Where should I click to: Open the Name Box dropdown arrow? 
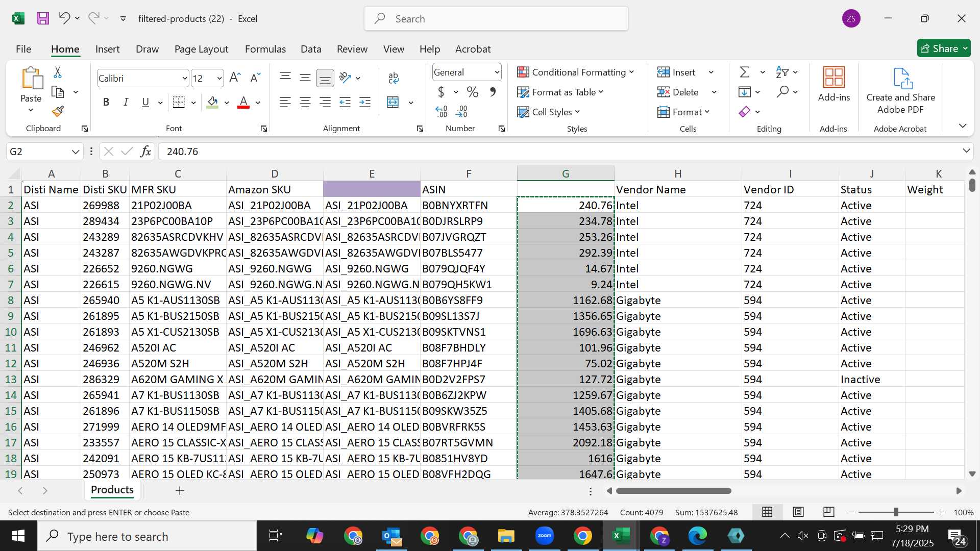tap(76, 152)
